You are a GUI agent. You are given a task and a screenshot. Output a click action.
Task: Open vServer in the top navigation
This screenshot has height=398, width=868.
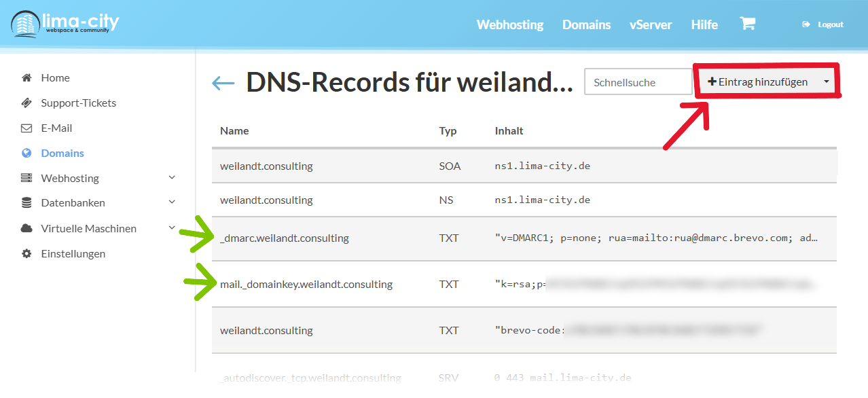(651, 24)
